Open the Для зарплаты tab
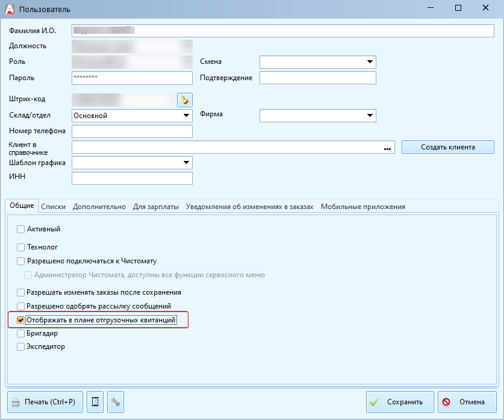The width and height of the screenshot is (504, 420). point(156,207)
